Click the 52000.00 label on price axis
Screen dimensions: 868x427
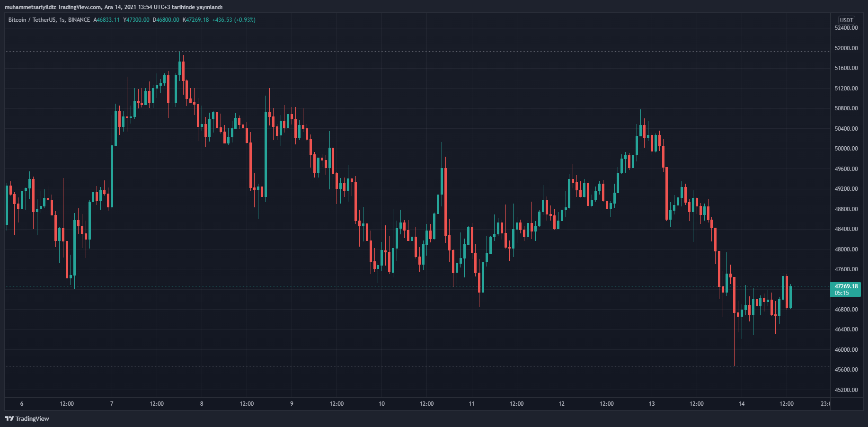pyautogui.click(x=846, y=48)
